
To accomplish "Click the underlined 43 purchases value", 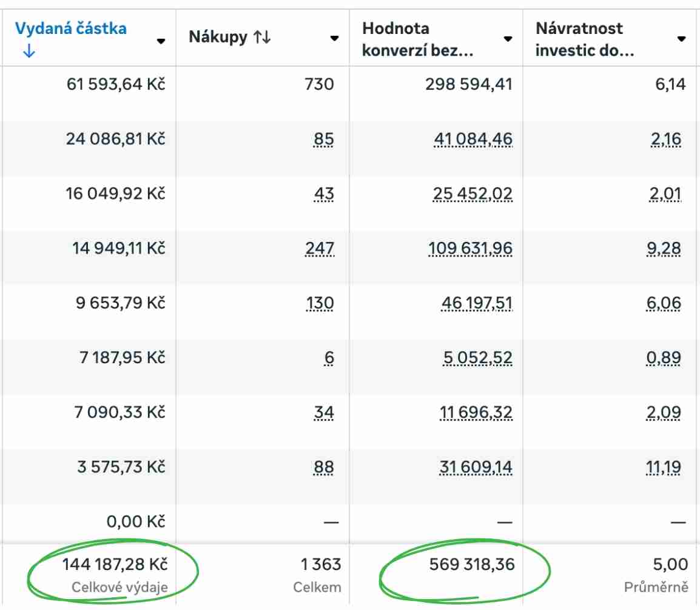I will coord(324,194).
